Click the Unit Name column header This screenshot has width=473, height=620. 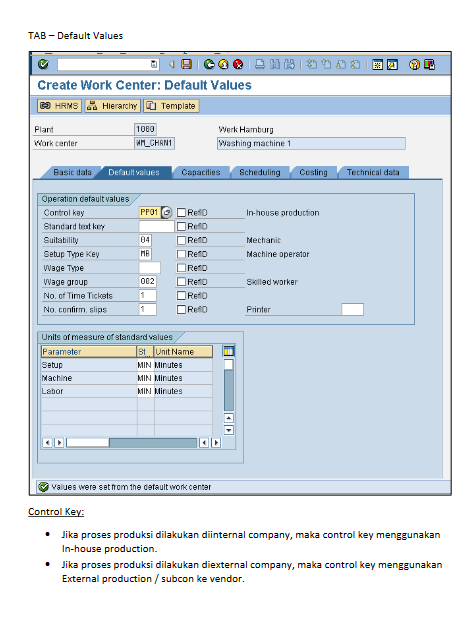pyautogui.click(x=183, y=352)
